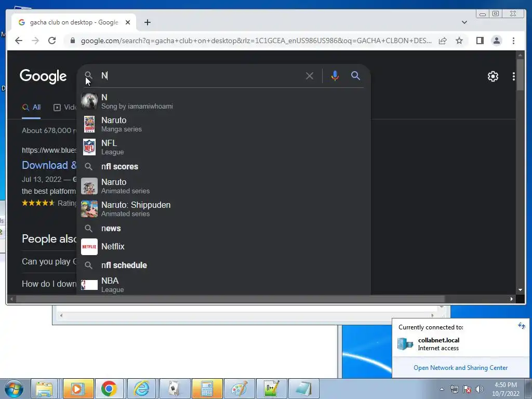Open the Solitaire cards taskbar icon
This screenshot has width=532, height=399.
[x=175, y=389]
